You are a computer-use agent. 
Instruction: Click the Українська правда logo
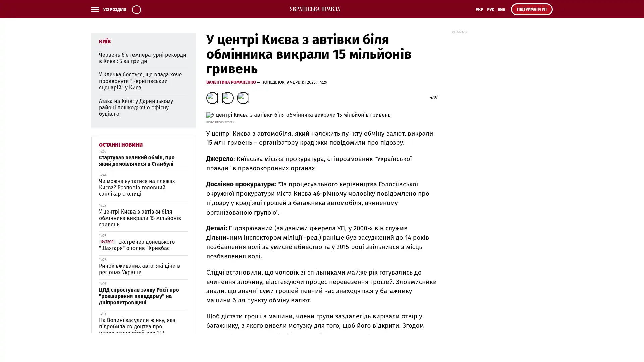pyautogui.click(x=315, y=9)
